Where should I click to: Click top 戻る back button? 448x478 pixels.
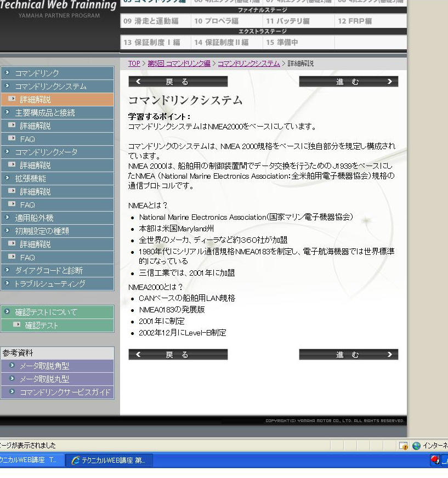click(178, 81)
